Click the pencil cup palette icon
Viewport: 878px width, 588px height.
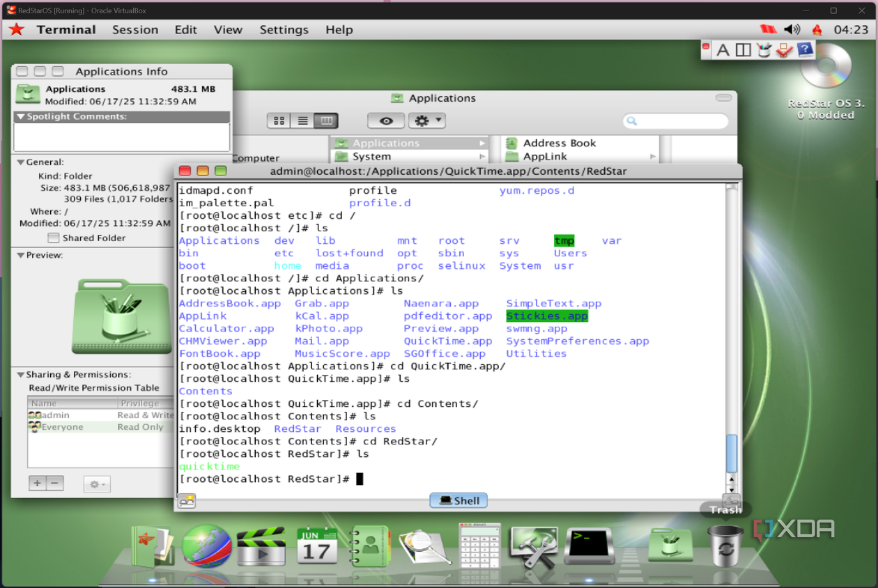tap(764, 49)
